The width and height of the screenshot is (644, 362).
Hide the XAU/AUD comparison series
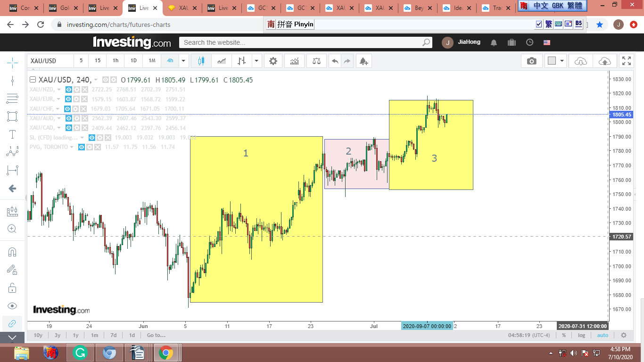69,118
